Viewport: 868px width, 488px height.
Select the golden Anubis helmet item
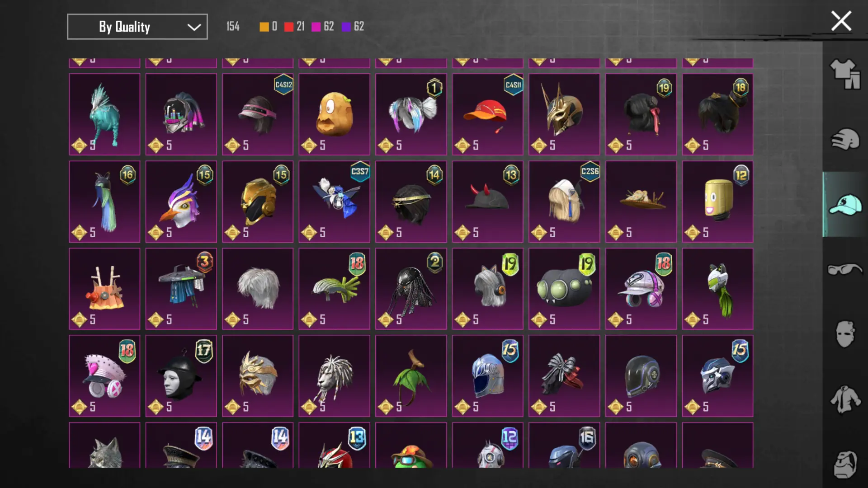click(x=564, y=114)
